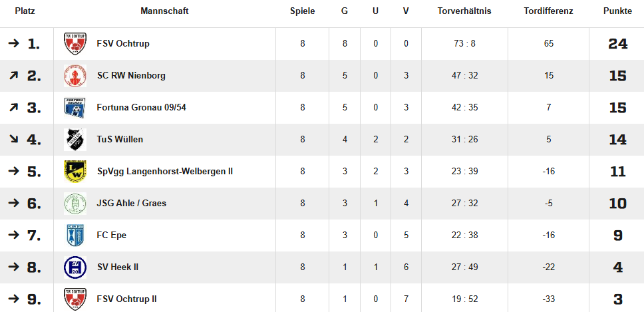644x312 pixels.
Task: Click the green JSG Ahle / Graes emblem
Action: 75,204
